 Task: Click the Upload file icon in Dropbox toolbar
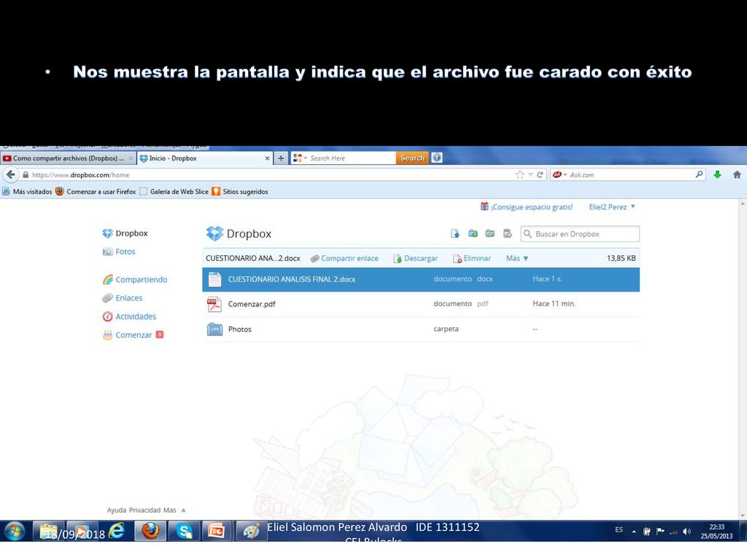[x=455, y=233]
